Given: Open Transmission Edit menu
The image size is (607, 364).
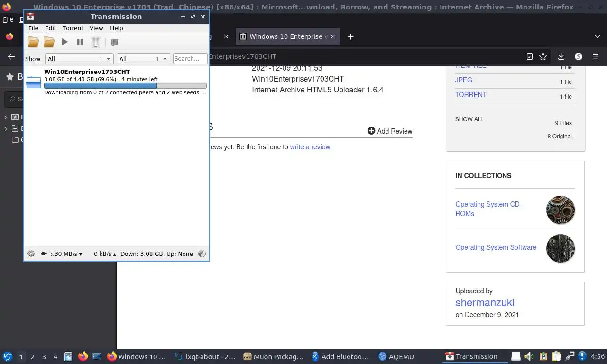Looking at the screenshot, I should [50, 28].
